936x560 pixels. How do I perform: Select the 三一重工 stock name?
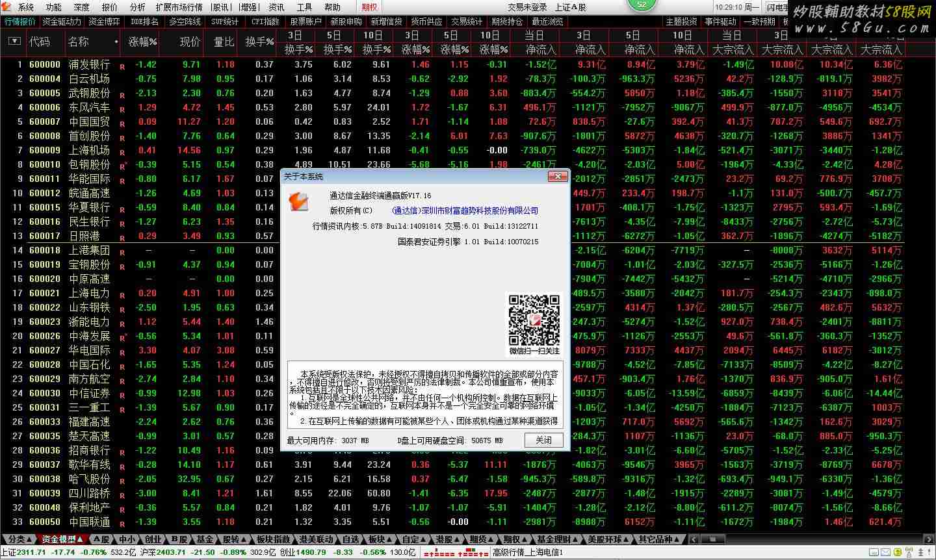pos(90,407)
